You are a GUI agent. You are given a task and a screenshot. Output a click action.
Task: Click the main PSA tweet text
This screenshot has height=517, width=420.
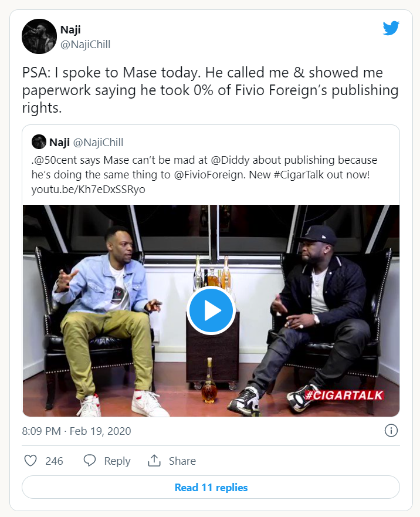point(210,91)
